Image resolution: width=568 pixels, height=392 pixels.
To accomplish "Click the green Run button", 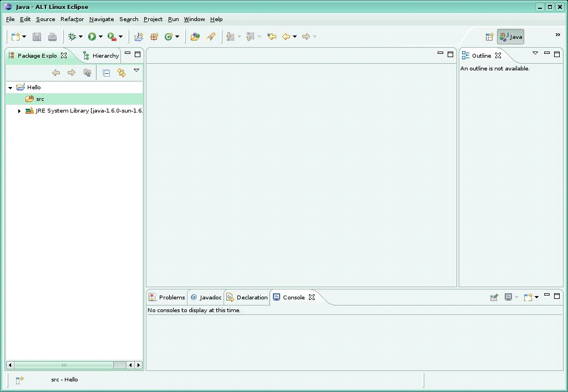I will point(92,37).
